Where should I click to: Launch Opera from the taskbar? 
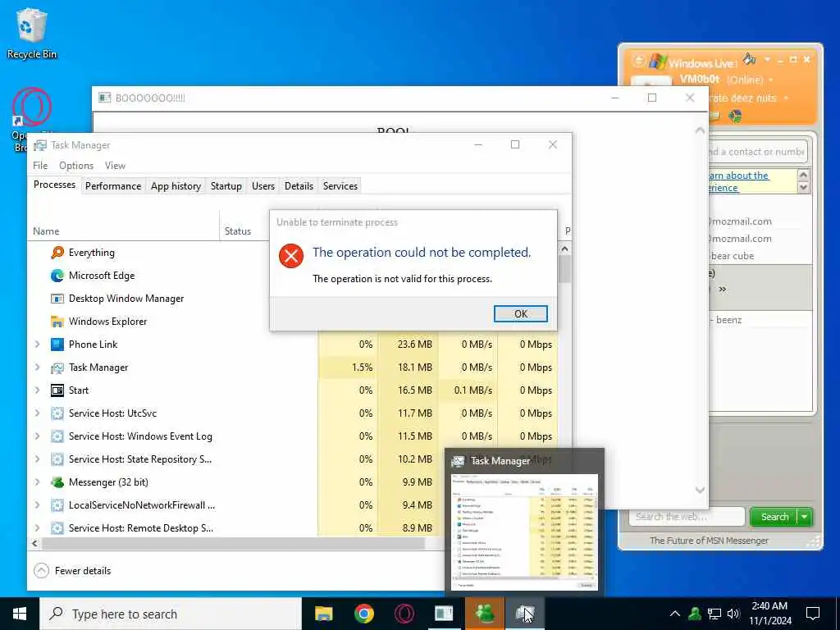point(404,614)
